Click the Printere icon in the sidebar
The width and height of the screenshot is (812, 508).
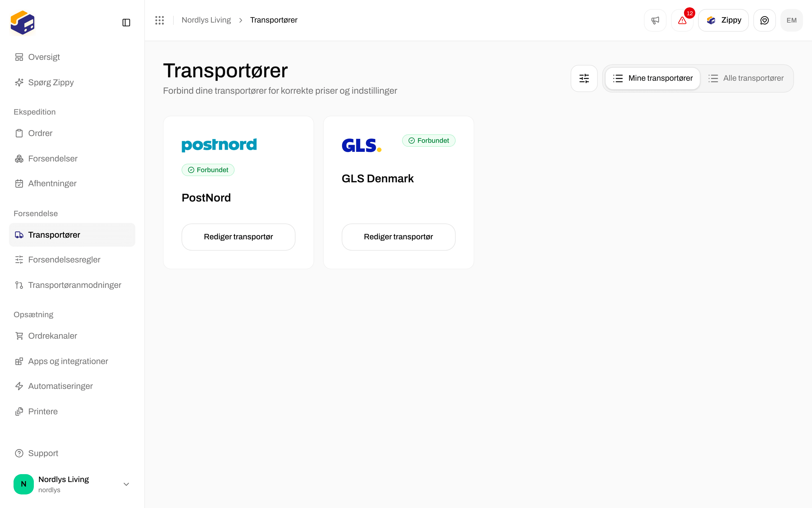pyautogui.click(x=19, y=411)
